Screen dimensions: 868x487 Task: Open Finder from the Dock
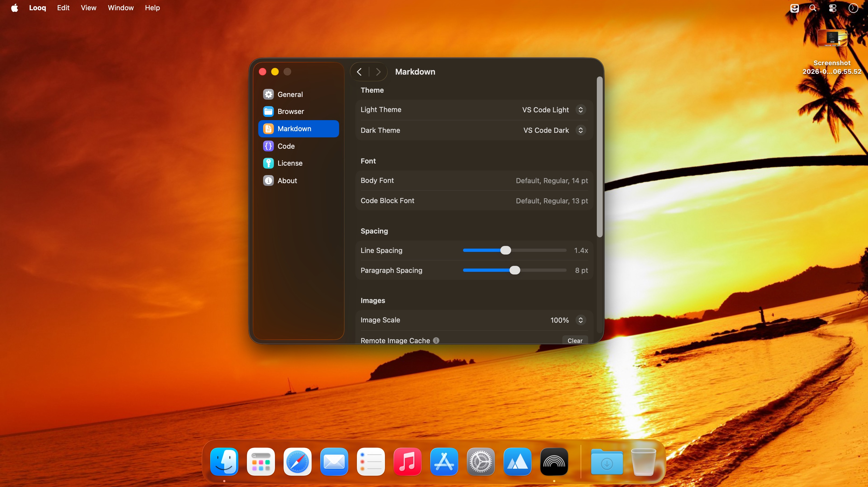(x=224, y=462)
